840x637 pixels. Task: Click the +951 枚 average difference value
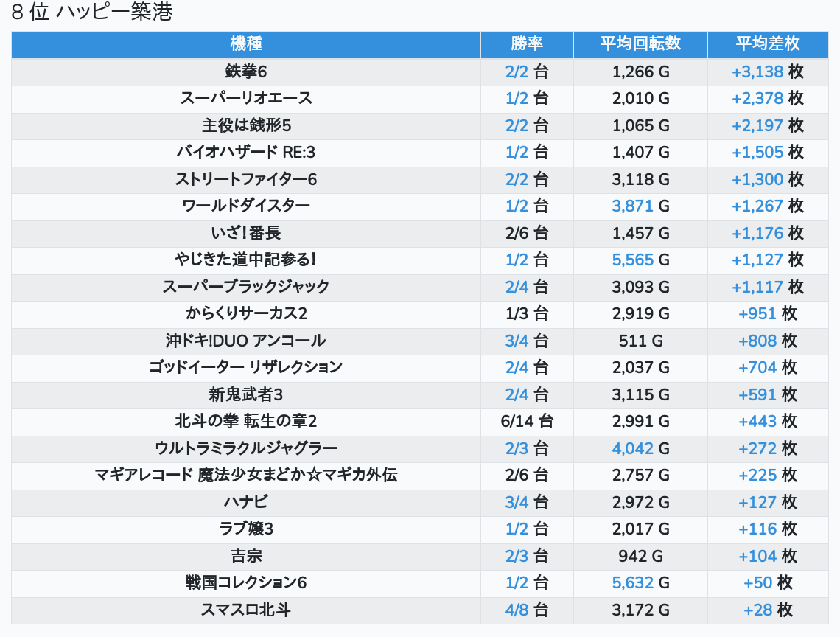(768, 313)
